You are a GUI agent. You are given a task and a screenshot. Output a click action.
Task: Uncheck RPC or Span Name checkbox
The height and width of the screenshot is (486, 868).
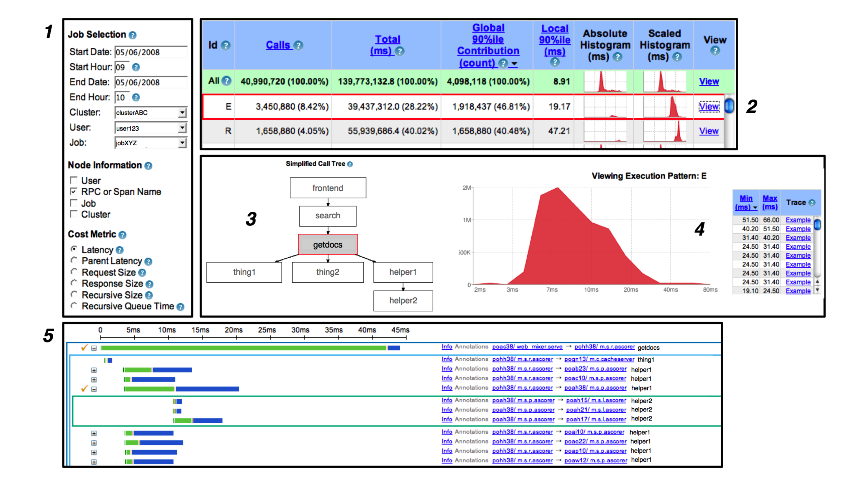tap(73, 192)
